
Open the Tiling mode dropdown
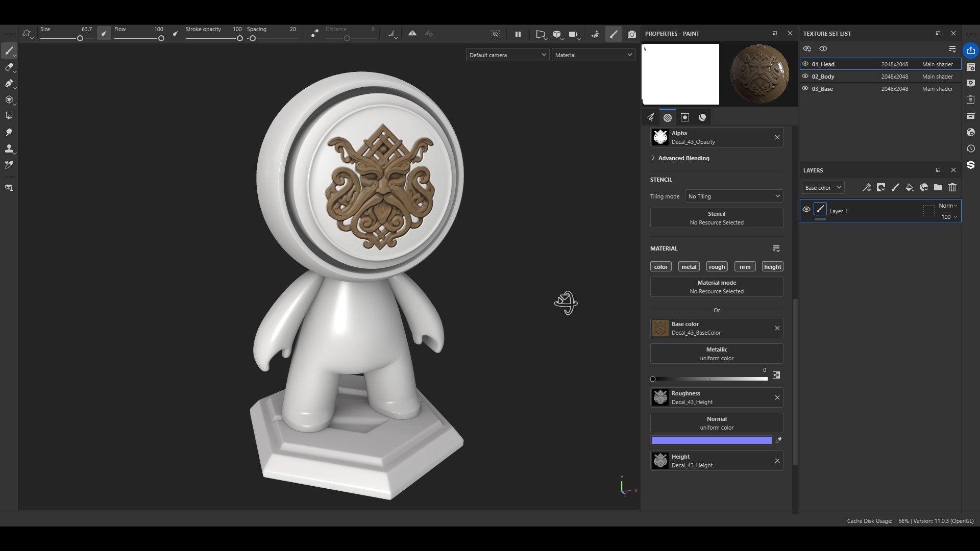click(734, 196)
